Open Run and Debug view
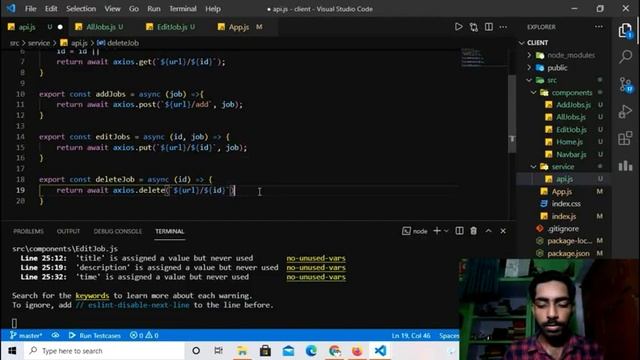This screenshot has height=360, width=640. pyautogui.click(x=625, y=111)
